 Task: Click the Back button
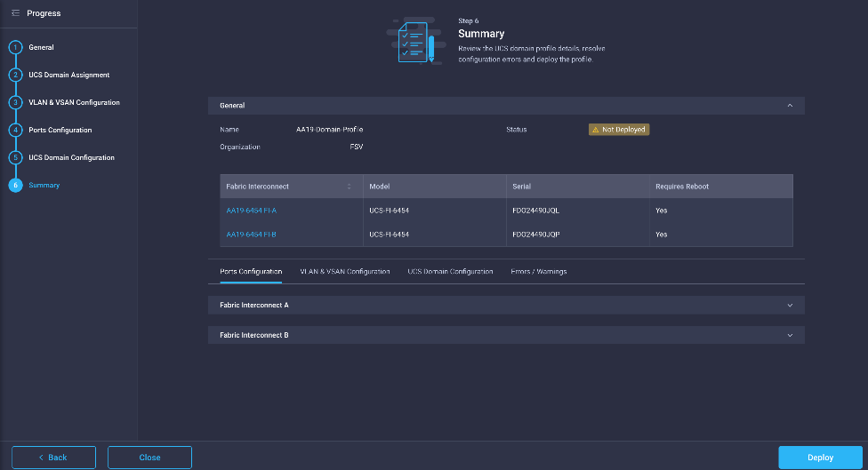53,458
